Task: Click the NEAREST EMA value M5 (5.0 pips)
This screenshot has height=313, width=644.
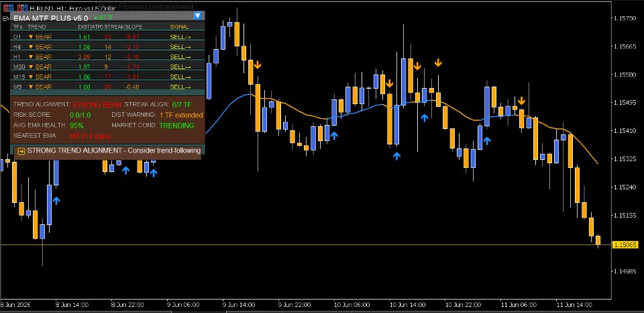Action: pos(90,135)
